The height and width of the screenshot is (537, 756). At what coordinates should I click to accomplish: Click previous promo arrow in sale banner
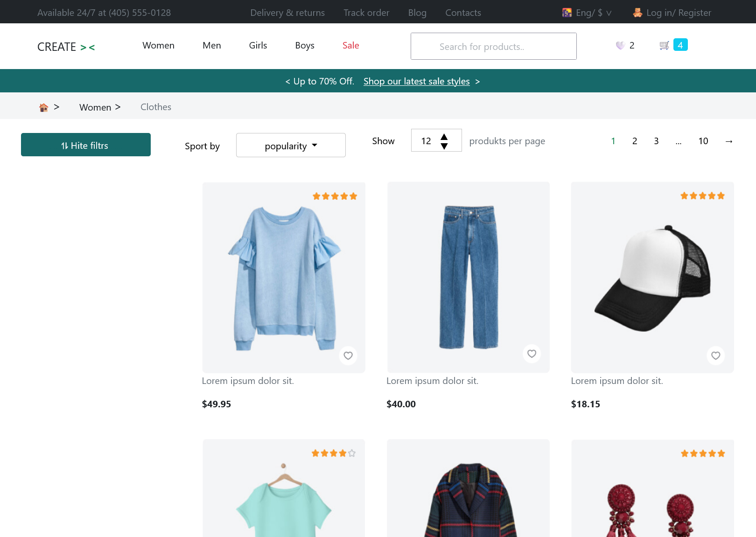point(288,82)
